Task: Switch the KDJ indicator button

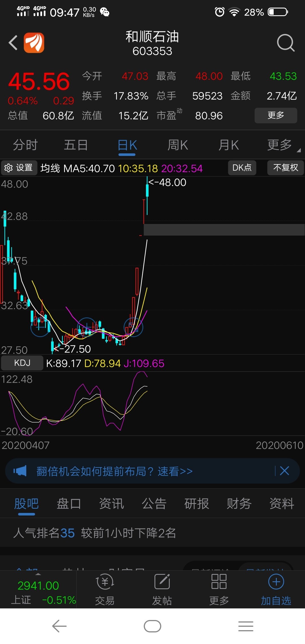Action: click(22, 363)
